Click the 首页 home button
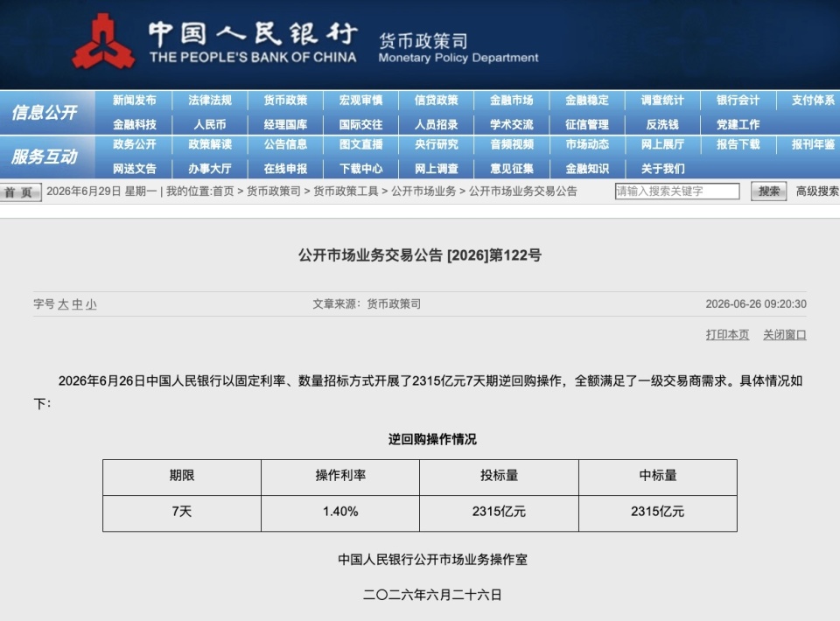 (x=20, y=192)
